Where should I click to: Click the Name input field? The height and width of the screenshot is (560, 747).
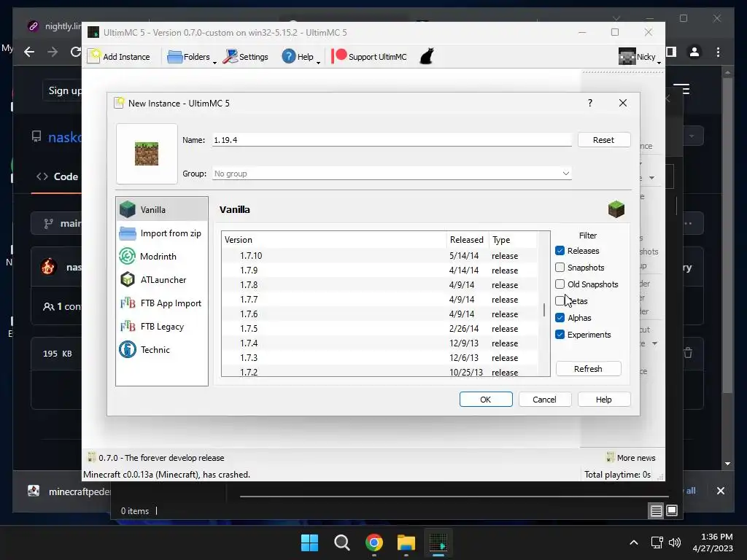click(x=392, y=140)
